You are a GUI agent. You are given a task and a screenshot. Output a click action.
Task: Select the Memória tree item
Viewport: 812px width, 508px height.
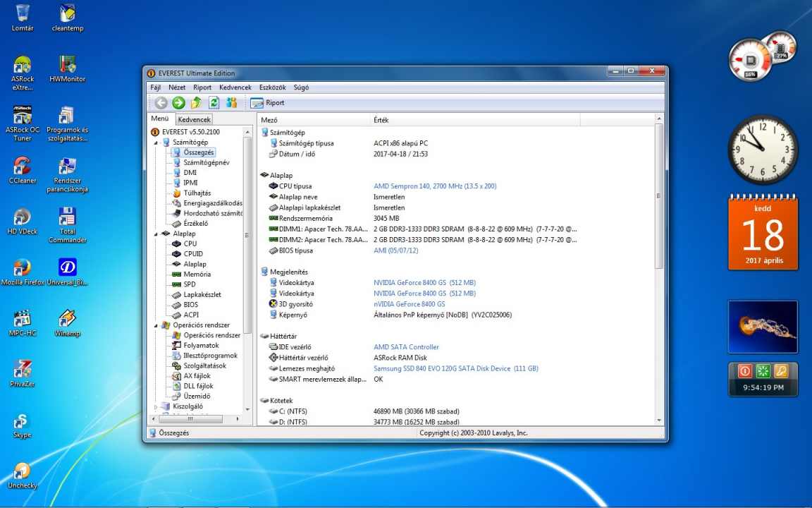point(197,274)
